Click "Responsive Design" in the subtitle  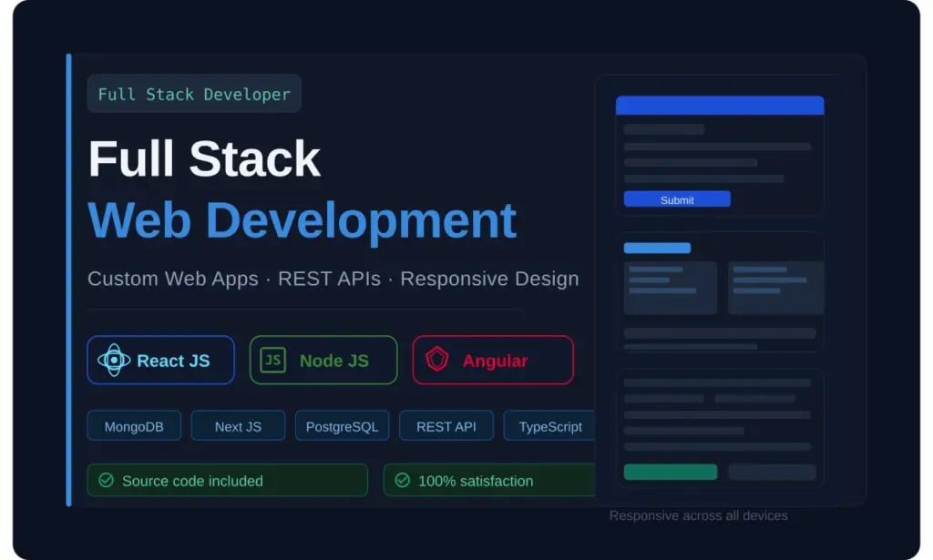pos(489,279)
